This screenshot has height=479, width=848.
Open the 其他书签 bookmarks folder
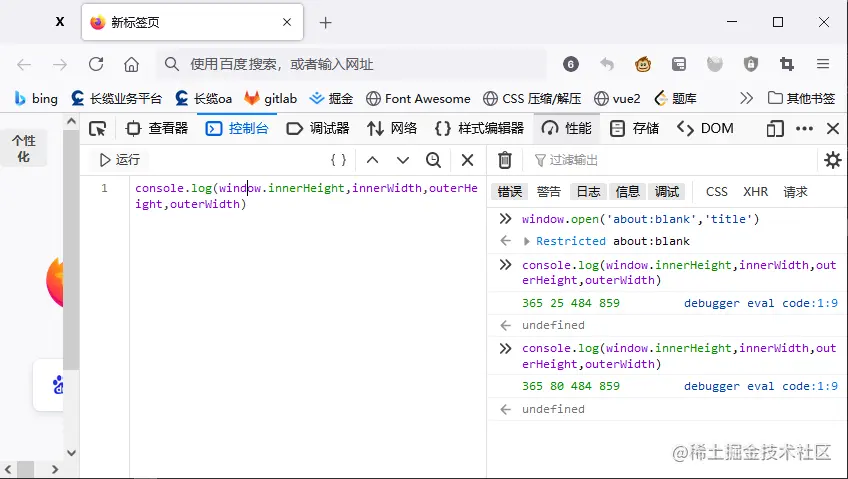coord(801,98)
